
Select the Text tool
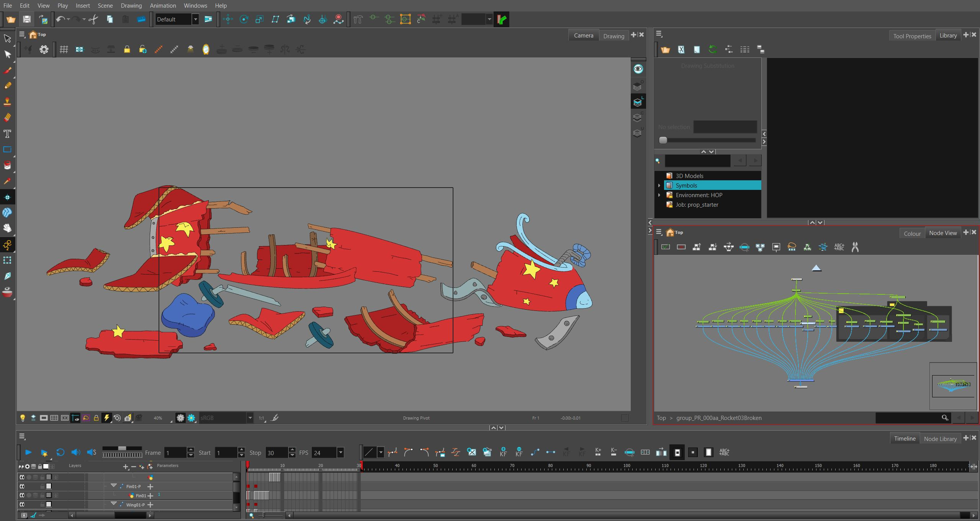pyautogui.click(x=7, y=134)
